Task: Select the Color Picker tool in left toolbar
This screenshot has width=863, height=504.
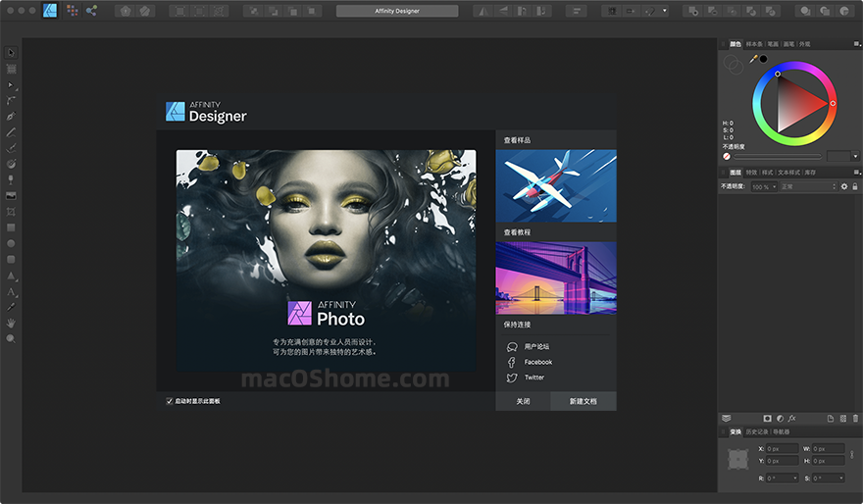Action: [11, 307]
